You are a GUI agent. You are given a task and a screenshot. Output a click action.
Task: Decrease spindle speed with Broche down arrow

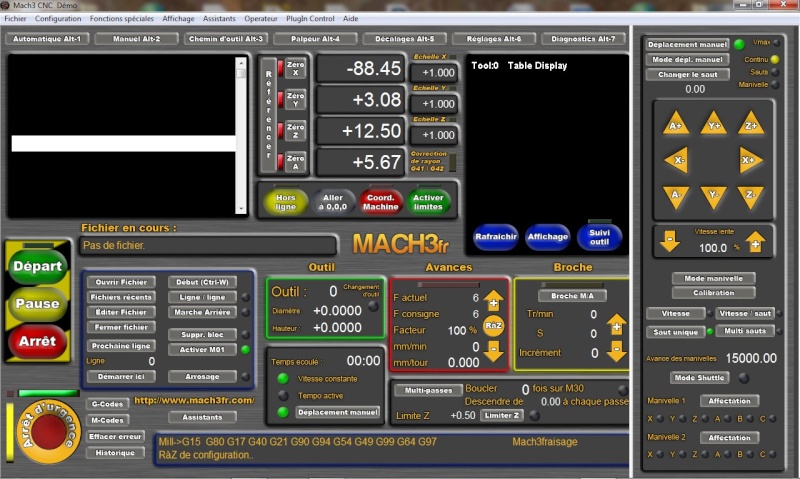(x=616, y=351)
